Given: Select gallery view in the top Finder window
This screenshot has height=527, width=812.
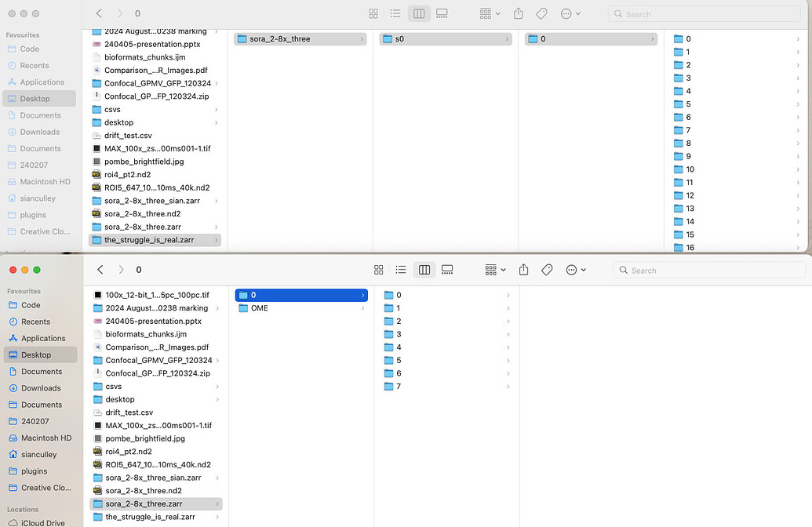Looking at the screenshot, I should pyautogui.click(x=442, y=13).
